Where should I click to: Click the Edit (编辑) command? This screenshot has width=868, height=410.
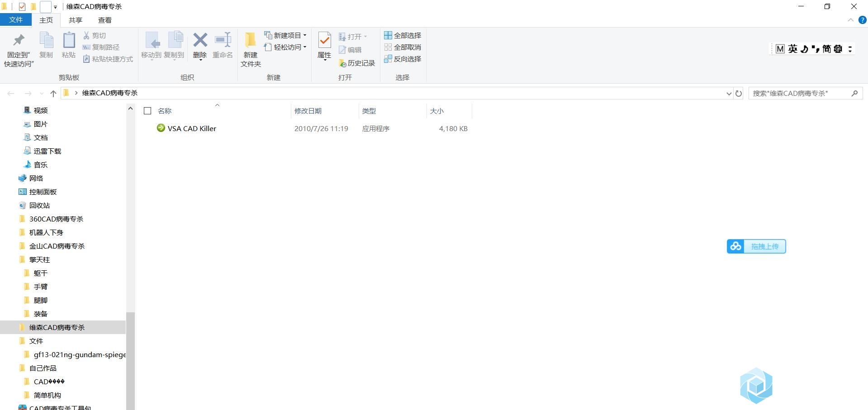tap(350, 50)
